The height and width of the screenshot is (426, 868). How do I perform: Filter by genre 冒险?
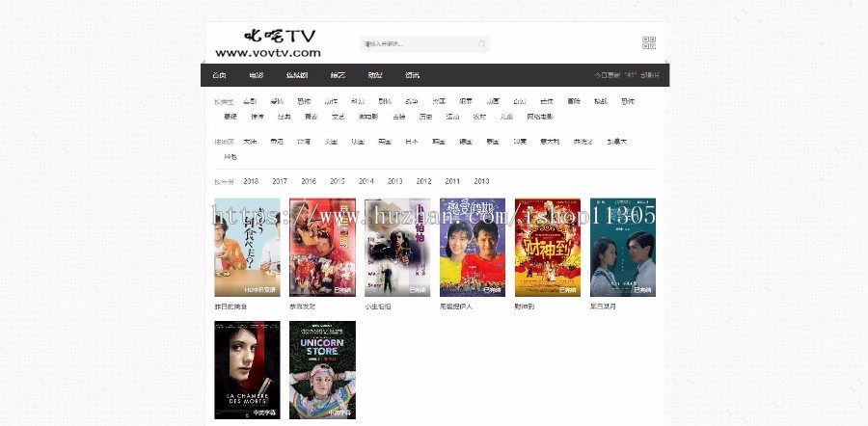coord(574,101)
